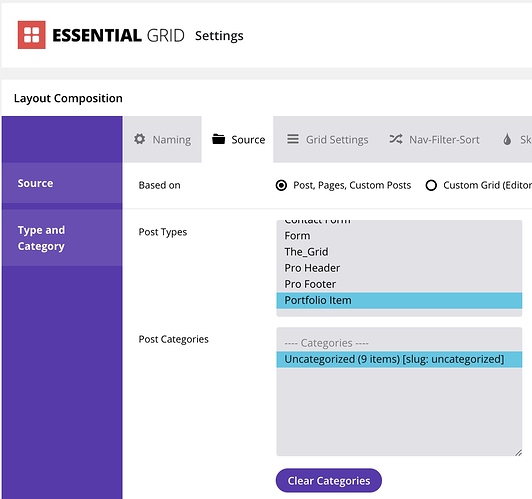The width and height of the screenshot is (532, 499).
Task: Click the ESSENTIAL GRID title text
Action: pyautogui.click(x=118, y=35)
